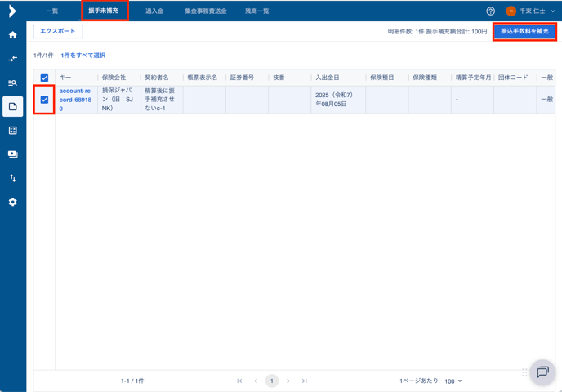Switch to the 残高一覧 tab
Image resolution: width=562 pixels, height=392 pixels.
point(256,11)
